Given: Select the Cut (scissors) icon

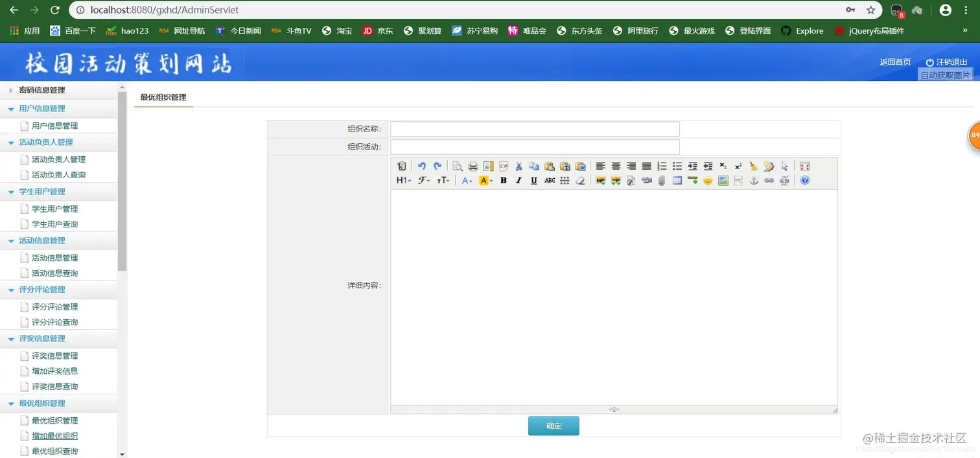Looking at the screenshot, I should click(x=518, y=166).
